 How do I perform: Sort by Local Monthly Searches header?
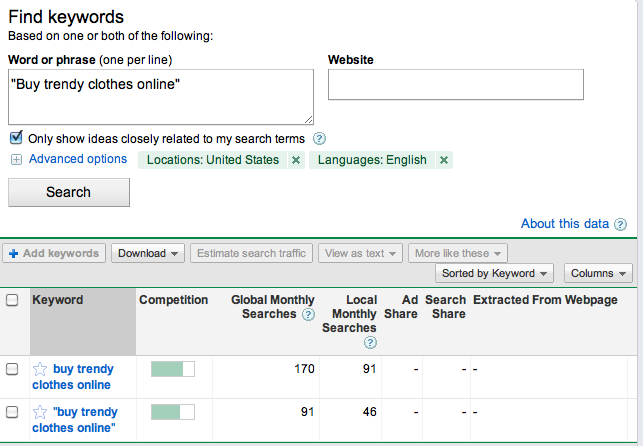349,314
